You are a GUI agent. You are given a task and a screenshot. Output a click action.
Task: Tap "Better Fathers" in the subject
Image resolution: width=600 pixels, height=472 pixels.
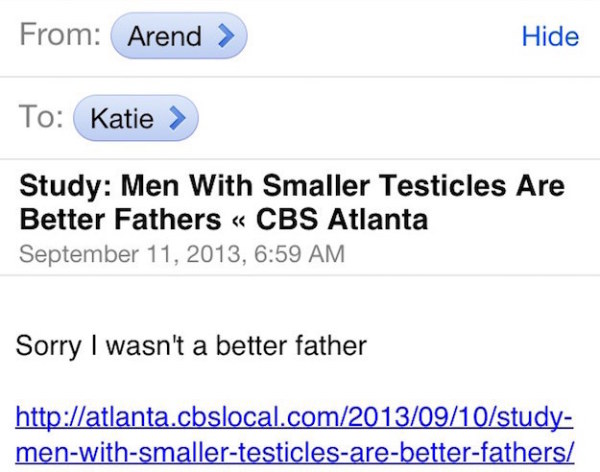(120, 219)
